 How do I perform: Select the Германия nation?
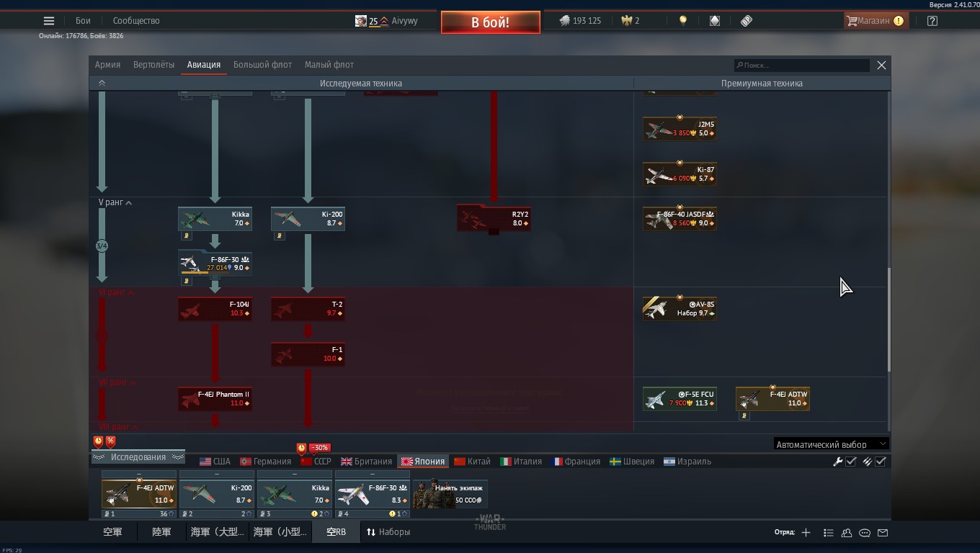[265, 462]
